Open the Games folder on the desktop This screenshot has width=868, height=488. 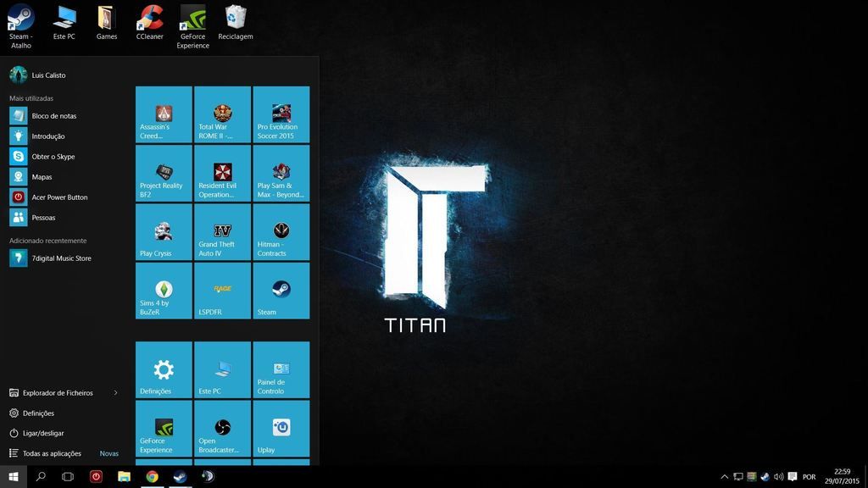106,22
